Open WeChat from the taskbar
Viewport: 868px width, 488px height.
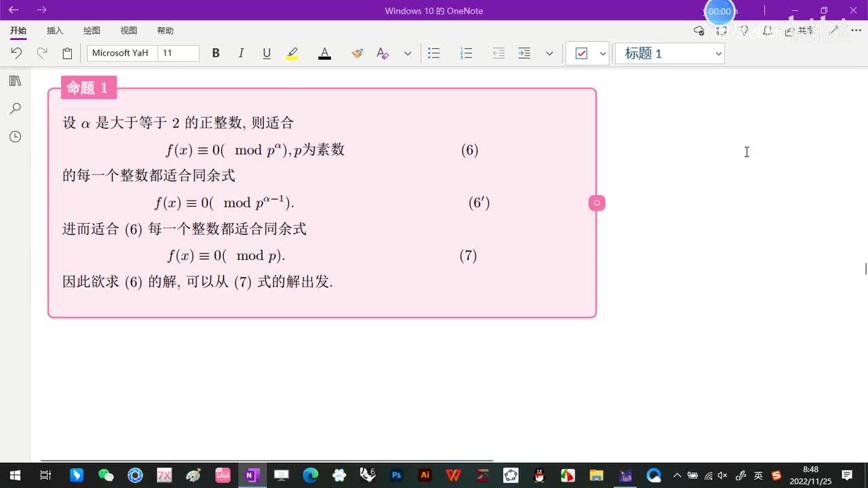(x=106, y=475)
